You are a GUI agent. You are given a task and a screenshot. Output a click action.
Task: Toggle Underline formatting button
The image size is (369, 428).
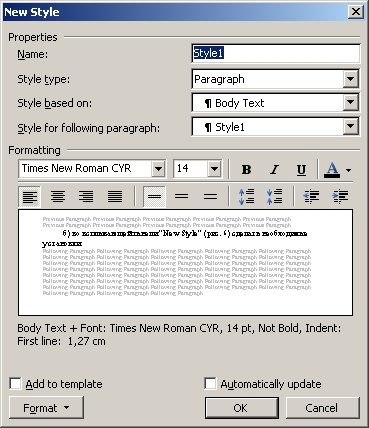pyautogui.click(x=301, y=170)
